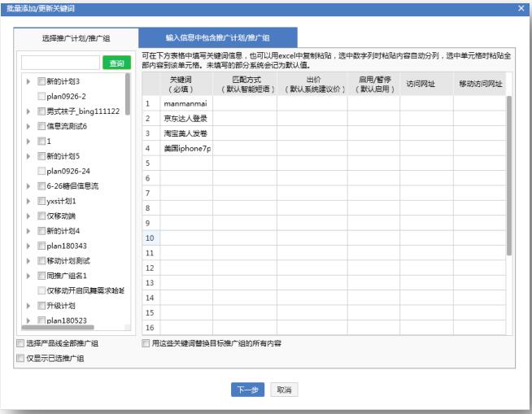532x414 pixels.
Task: Expand the 升级计划 tree arrow
Action: point(29,306)
